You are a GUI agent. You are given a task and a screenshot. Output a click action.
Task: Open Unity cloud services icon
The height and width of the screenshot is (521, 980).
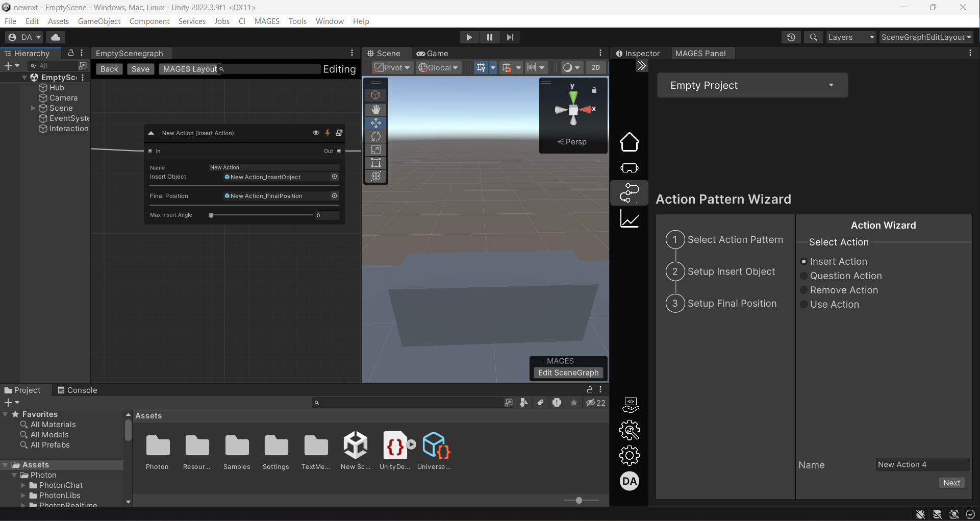tap(56, 37)
